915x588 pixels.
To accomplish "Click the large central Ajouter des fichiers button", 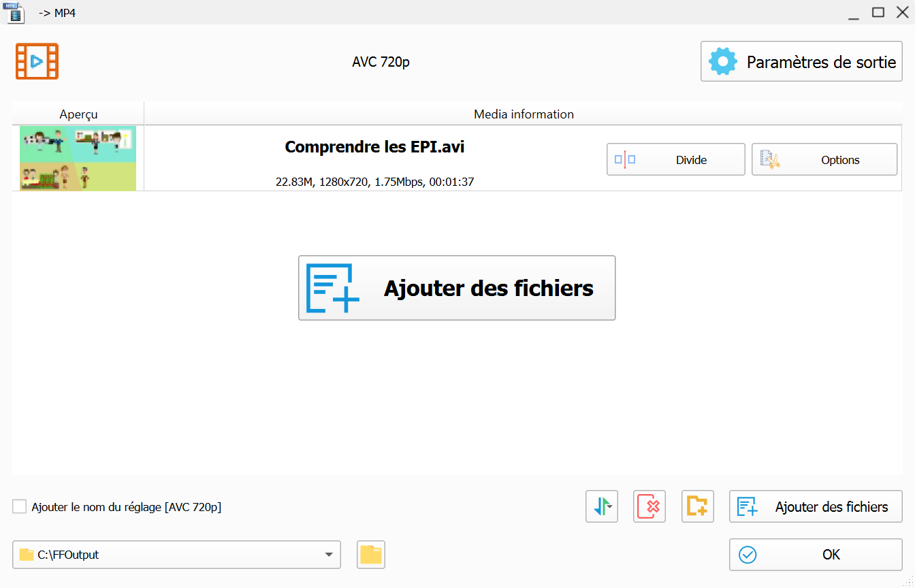I will 456,288.
